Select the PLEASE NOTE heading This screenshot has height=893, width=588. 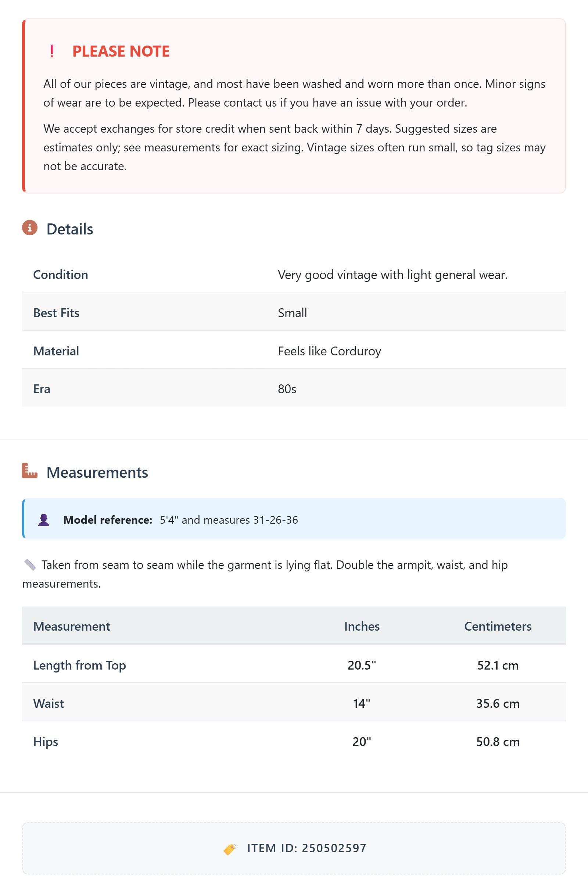click(x=121, y=51)
